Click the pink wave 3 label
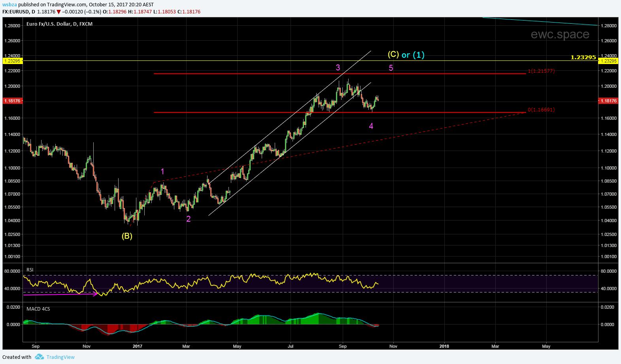Image resolution: width=621 pixels, height=364 pixels. [x=338, y=68]
